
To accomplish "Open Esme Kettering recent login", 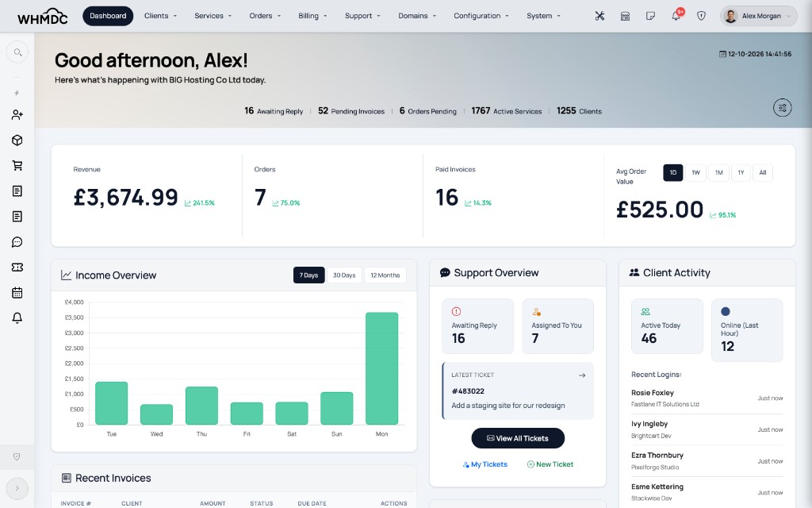I will coord(707,492).
